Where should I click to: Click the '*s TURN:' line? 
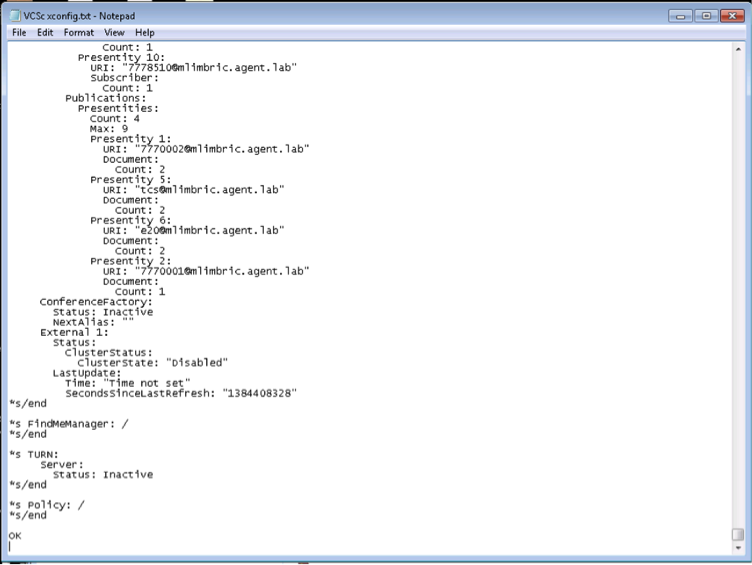(34, 455)
